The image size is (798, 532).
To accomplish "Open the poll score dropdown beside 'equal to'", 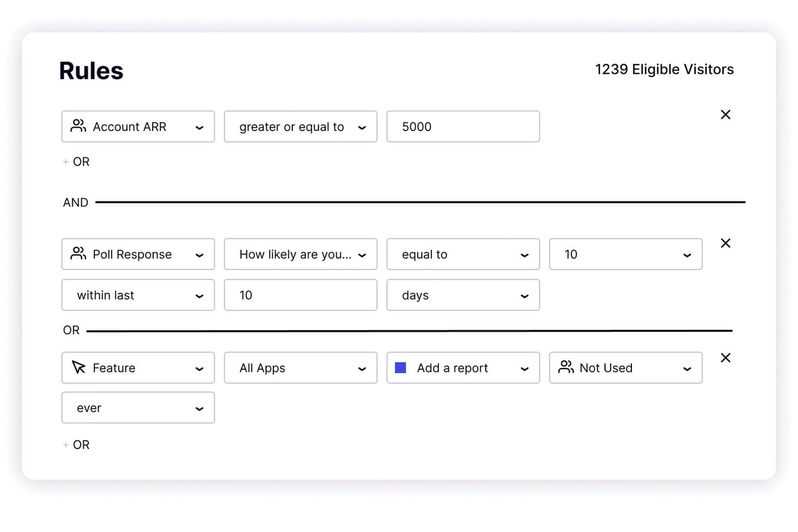I will point(625,254).
